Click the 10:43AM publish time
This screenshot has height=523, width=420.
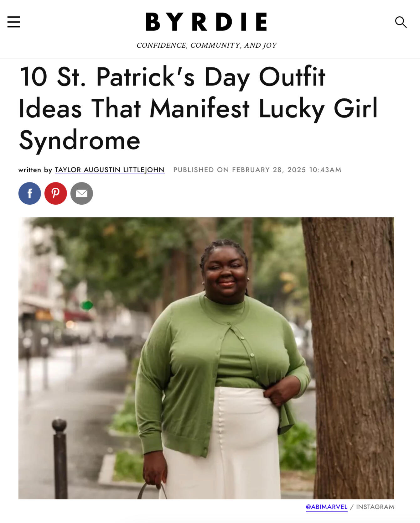(325, 170)
